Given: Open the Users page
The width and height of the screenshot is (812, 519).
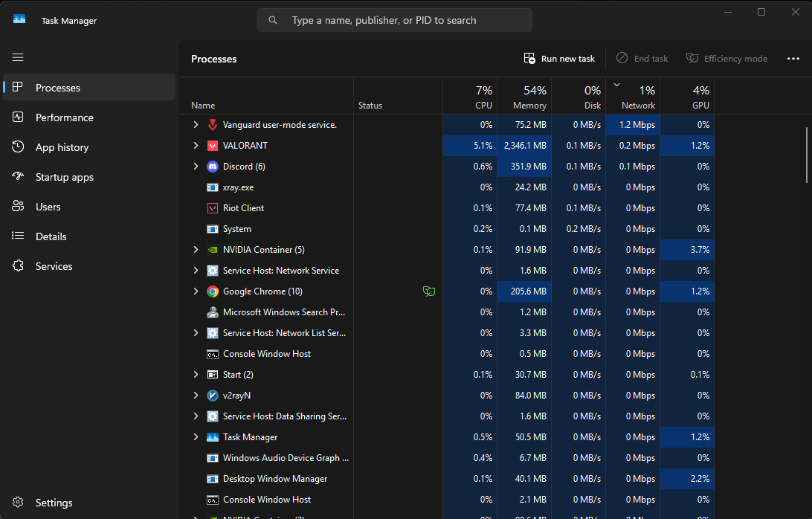Looking at the screenshot, I should point(89,207).
